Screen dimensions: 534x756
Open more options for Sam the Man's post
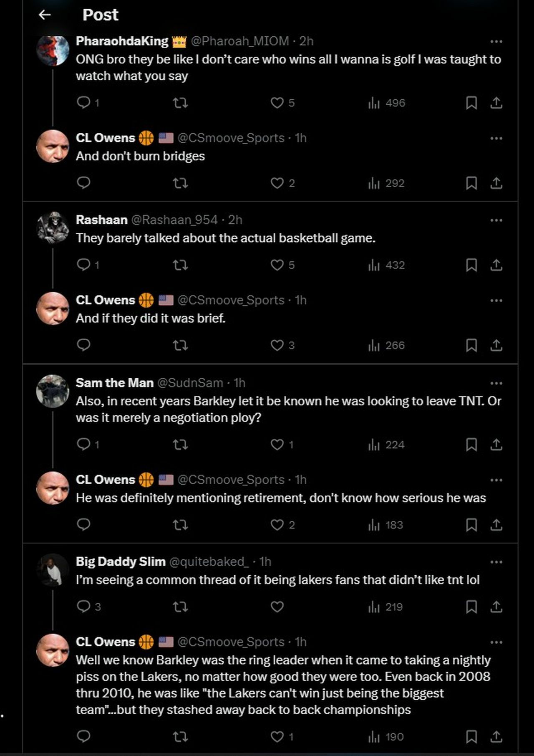(x=496, y=383)
